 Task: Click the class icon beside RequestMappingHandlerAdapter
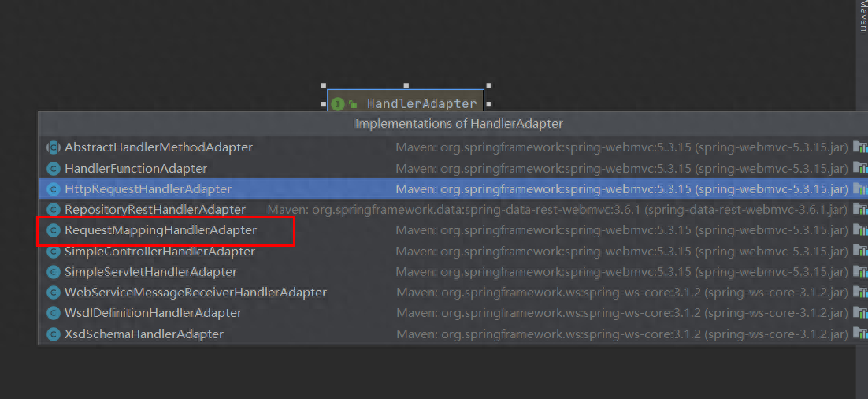point(53,230)
